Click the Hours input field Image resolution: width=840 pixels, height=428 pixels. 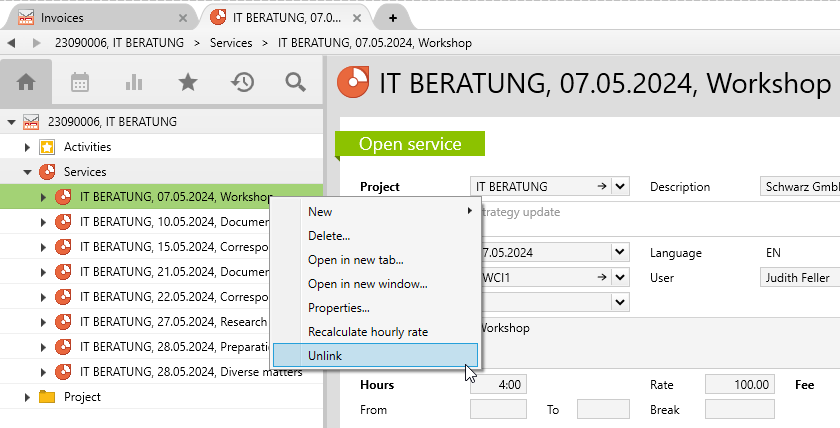click(498, 384)
